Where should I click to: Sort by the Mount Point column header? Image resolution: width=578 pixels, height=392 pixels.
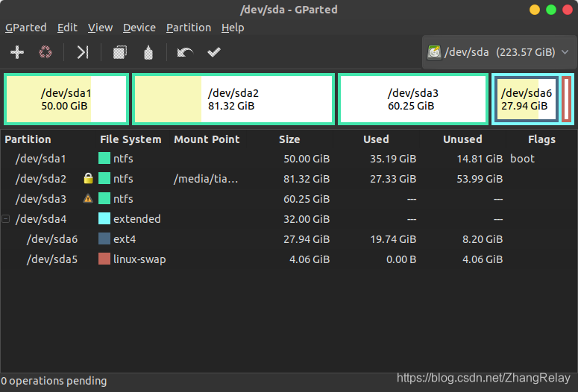tap(208, 139)
